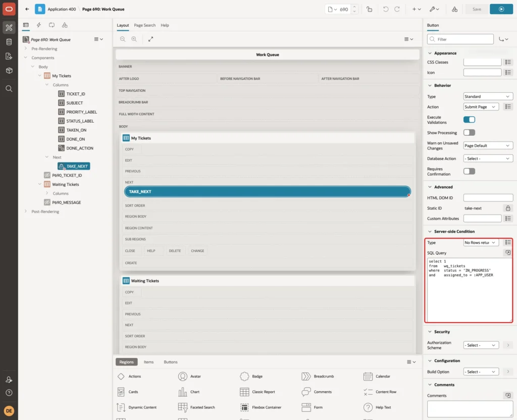Expand the Pre-Rendering tree node
Image resolution: width=517 pixels, height=420 pixels.
coord(25,48)
